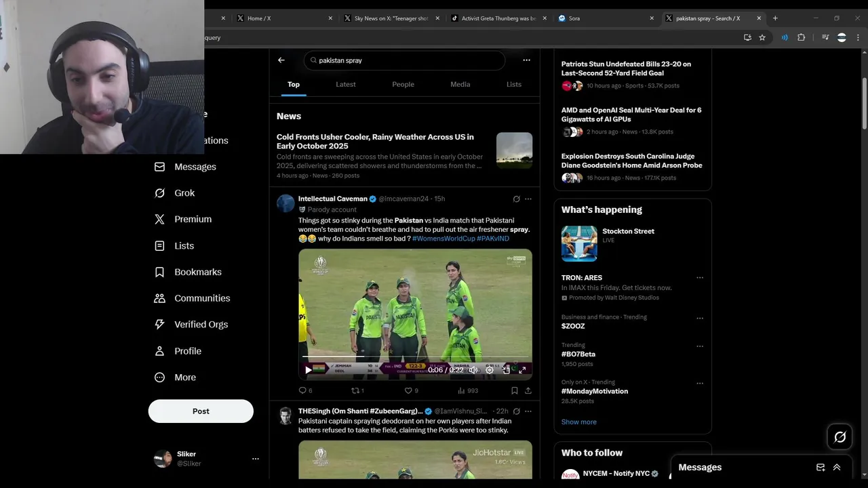
Task: Open Patriots Stun Undefeated Bills story
Action: (626, 68)
